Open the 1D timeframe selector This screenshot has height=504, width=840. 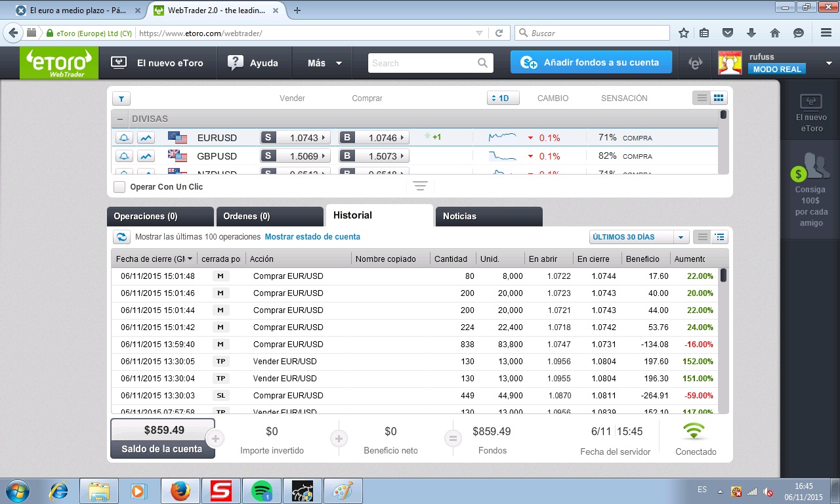coord(503,98)
